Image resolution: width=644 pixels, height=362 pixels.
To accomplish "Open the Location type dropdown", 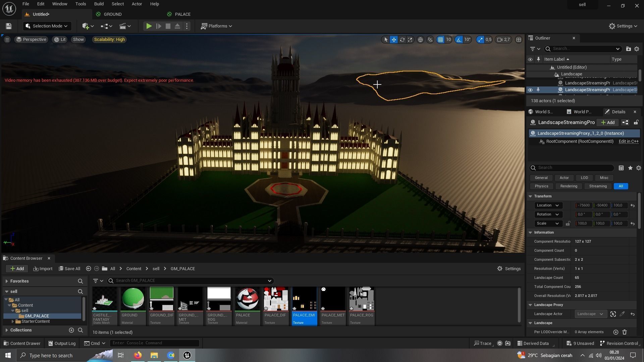I will point(548,205).
